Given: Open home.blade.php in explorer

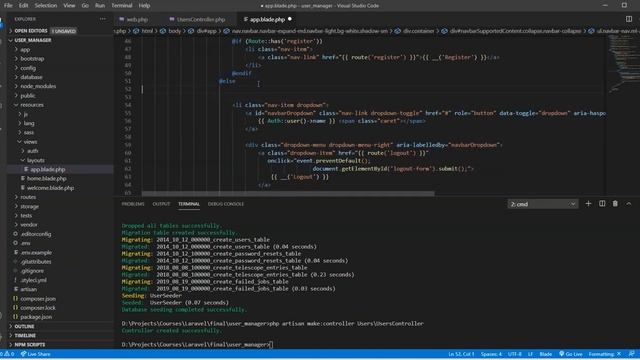Looking at the screenshot, I should 46,179.
